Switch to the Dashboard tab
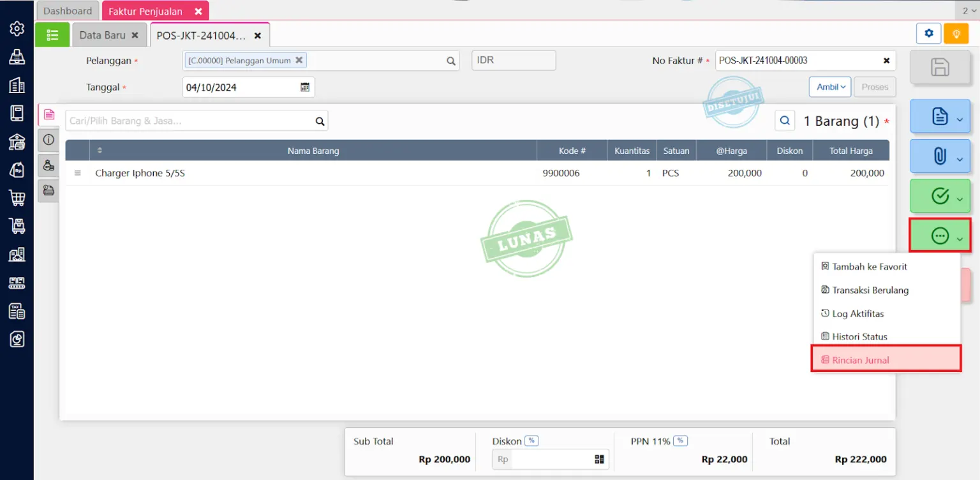Image resolution: width=980 pixels, height=480 pixels. (x=68, y=11)
